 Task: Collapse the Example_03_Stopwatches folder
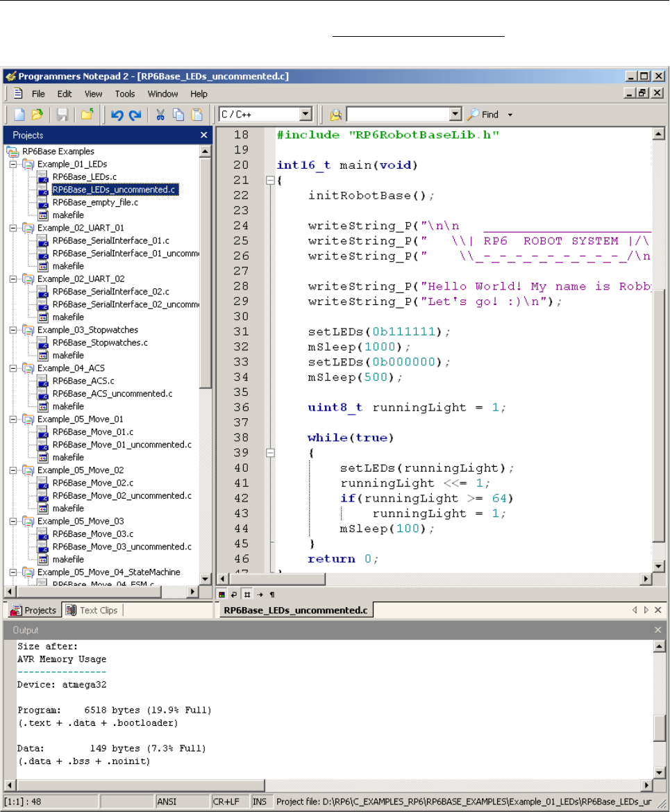tap(13, 330)
